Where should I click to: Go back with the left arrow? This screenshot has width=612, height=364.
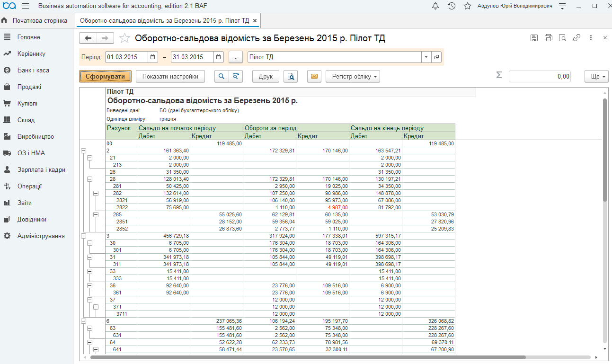click(88, 38)
